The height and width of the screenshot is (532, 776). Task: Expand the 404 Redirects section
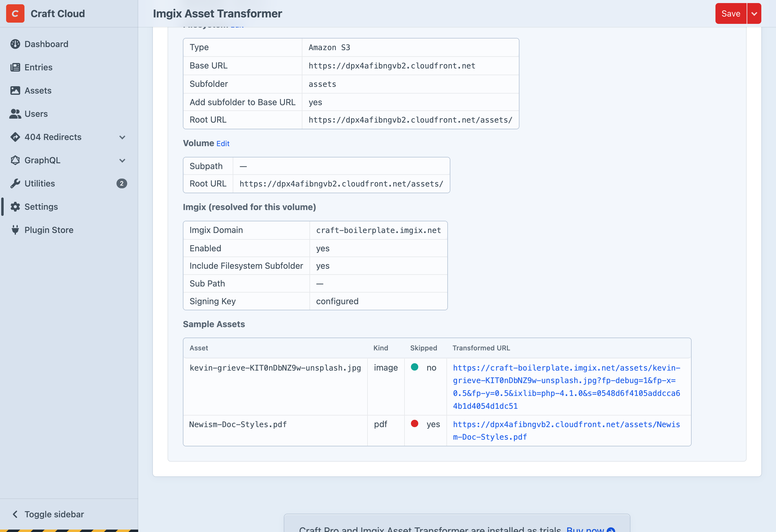[122, 137]
